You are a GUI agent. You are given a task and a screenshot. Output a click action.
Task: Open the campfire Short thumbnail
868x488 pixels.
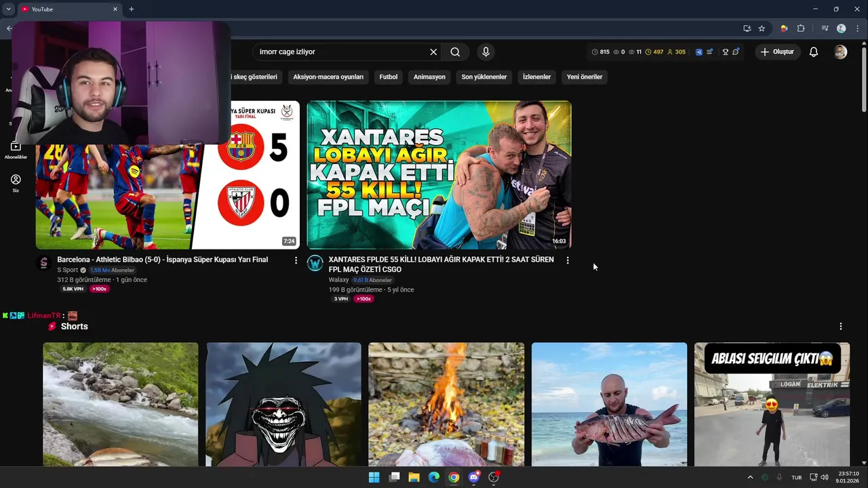446,404
